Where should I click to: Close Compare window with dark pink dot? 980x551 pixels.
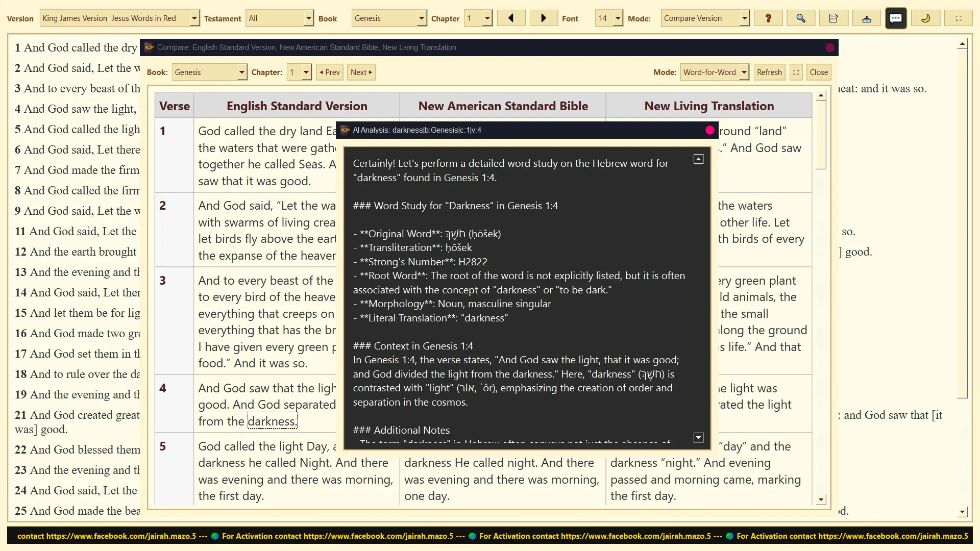(830, 47)
